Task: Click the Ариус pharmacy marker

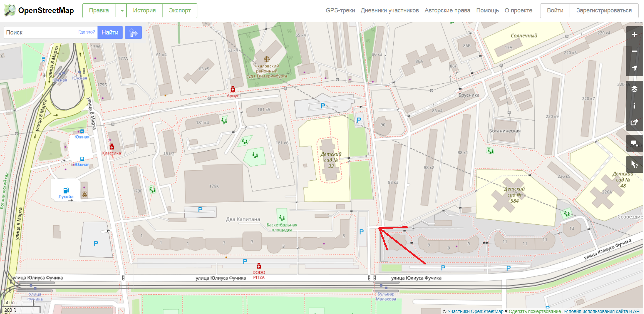Action: click(x=233, y=89)
